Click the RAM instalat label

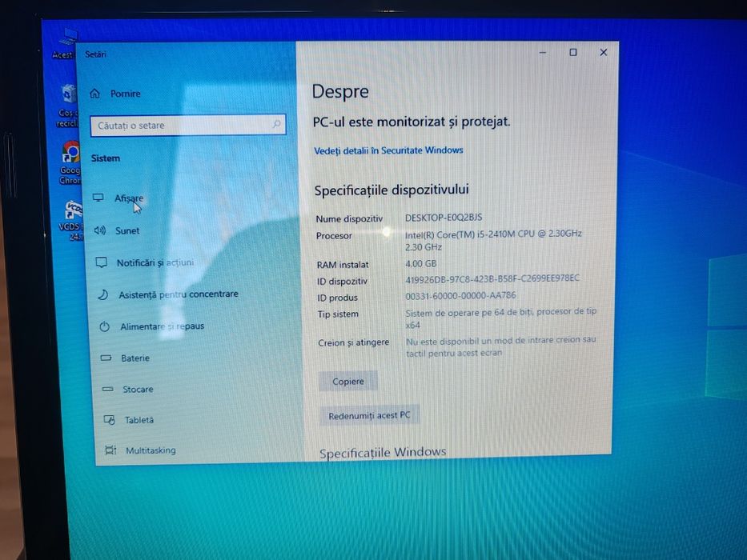tap(343, 264)
